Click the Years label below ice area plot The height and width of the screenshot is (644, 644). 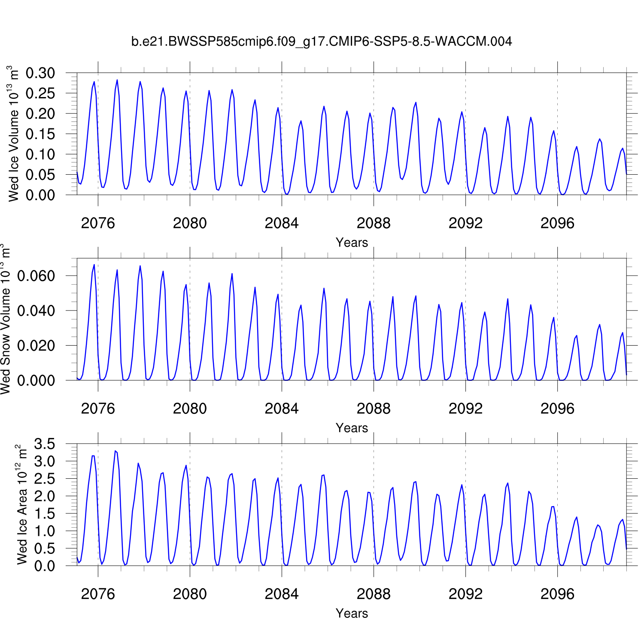(352, 614)
